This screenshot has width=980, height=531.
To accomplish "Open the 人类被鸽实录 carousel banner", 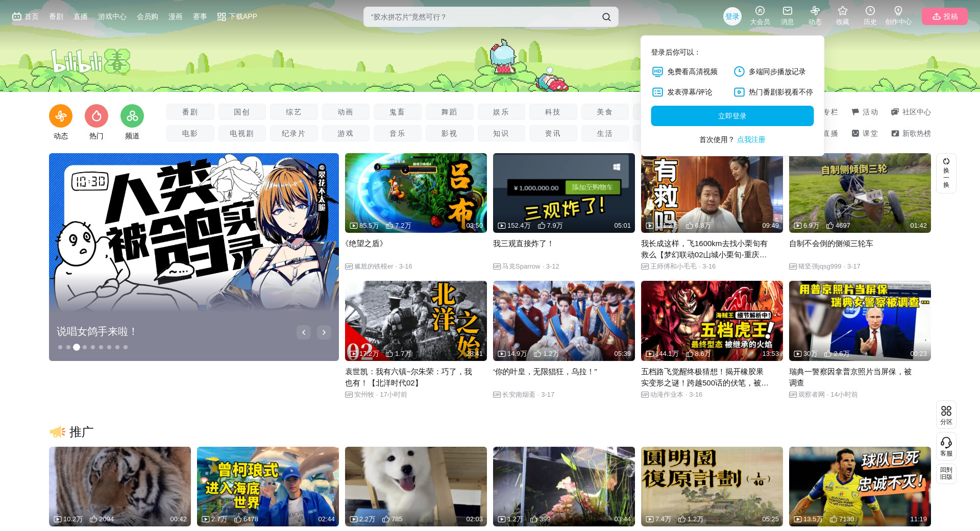I will (x=194, y=257).
